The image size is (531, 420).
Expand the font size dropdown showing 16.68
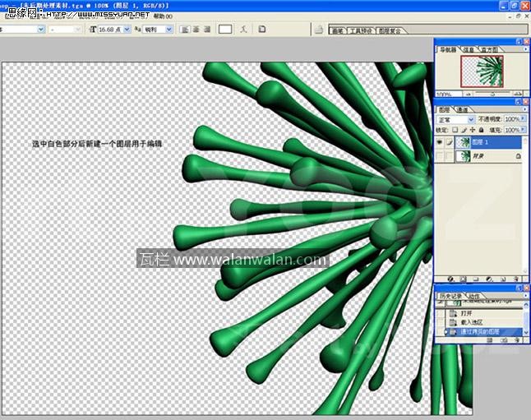pos(127,30)
